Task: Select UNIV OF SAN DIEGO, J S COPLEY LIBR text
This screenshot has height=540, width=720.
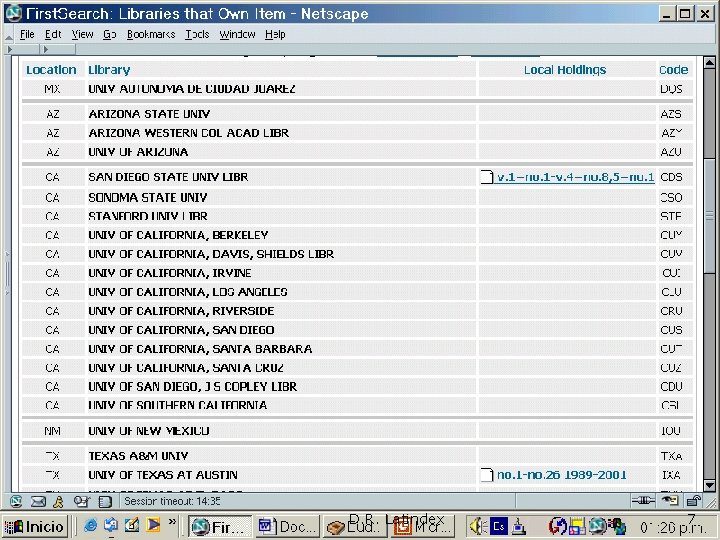Action: tap(192, 387)
